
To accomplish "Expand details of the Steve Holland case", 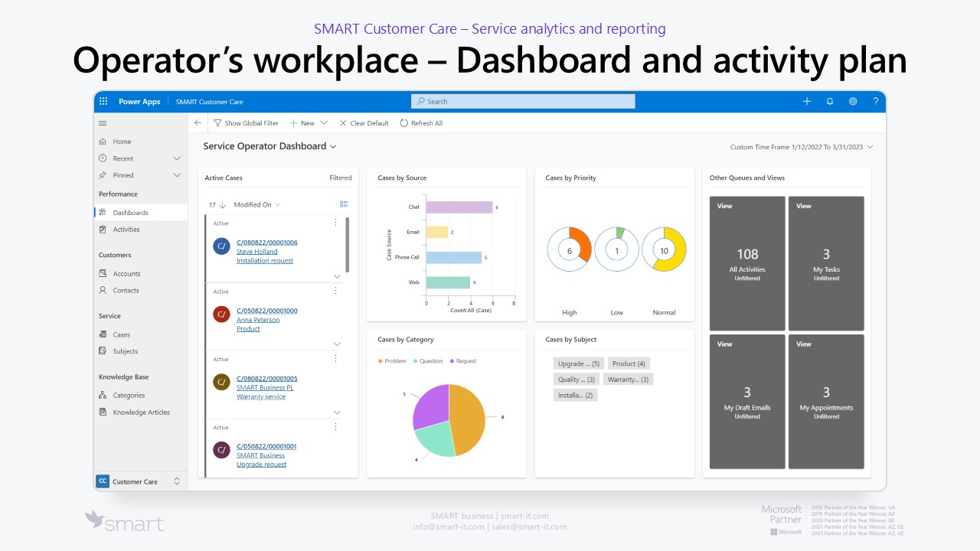I will coord(337,275).
